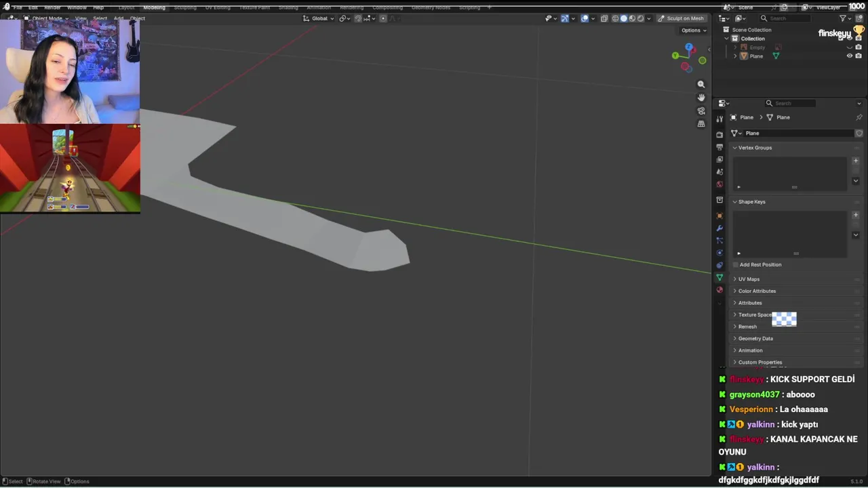868x488 pixels.
Task: Switch to the Sculpting workspace tab
Action: click(185, 7)
